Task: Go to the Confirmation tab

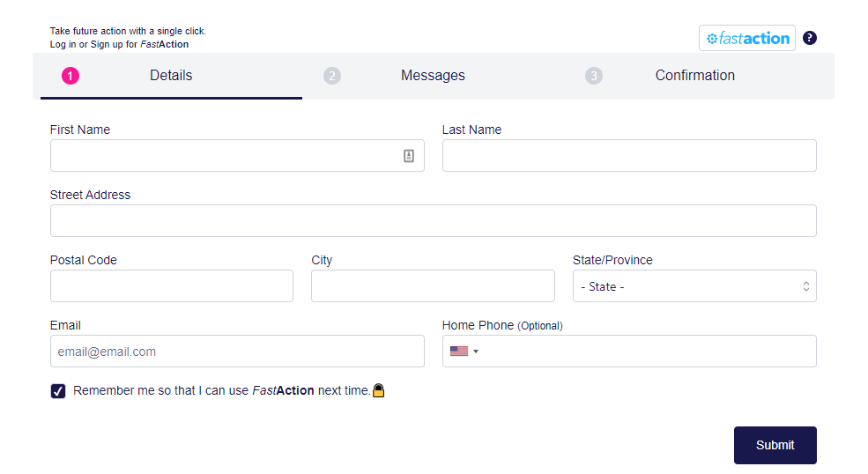Action: tap(694, 76)
